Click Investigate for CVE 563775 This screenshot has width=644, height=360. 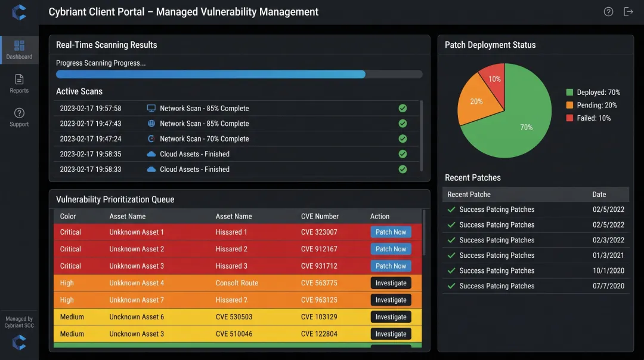(391, 283)
